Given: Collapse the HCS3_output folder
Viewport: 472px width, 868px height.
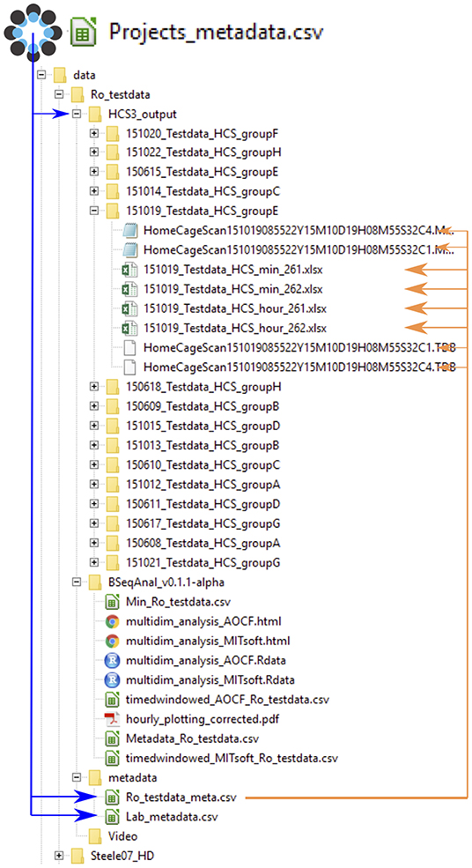Looking at the screenshot, I should tap(77, 114).
